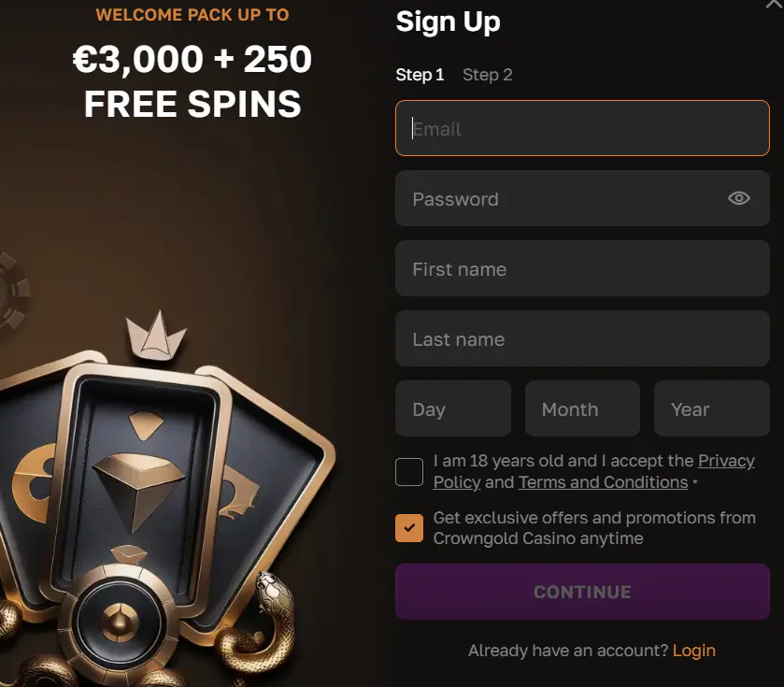This screenshot has width=784, height=687.
Task: Expand the Month selector
Action: [x=582, y=408]
